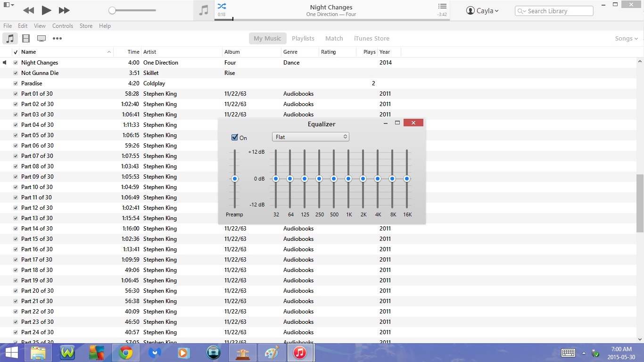This screenshot has height=362, width=644.
Task: Launch Google Chrome from the taskbar
Action: tap(125, 353)
